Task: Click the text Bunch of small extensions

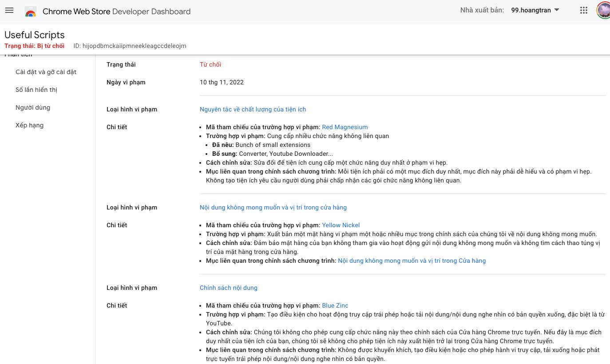Action: coord(273,145)
